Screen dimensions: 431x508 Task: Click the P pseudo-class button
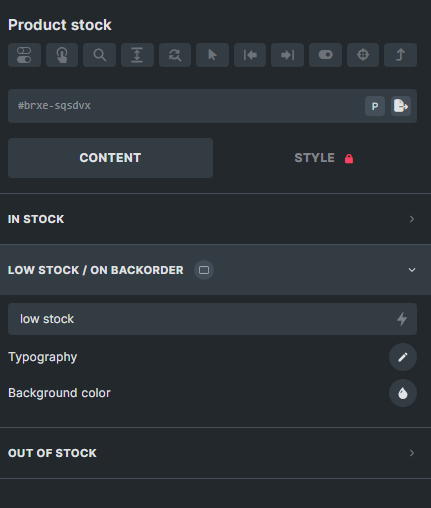click(x=375, y=106)
